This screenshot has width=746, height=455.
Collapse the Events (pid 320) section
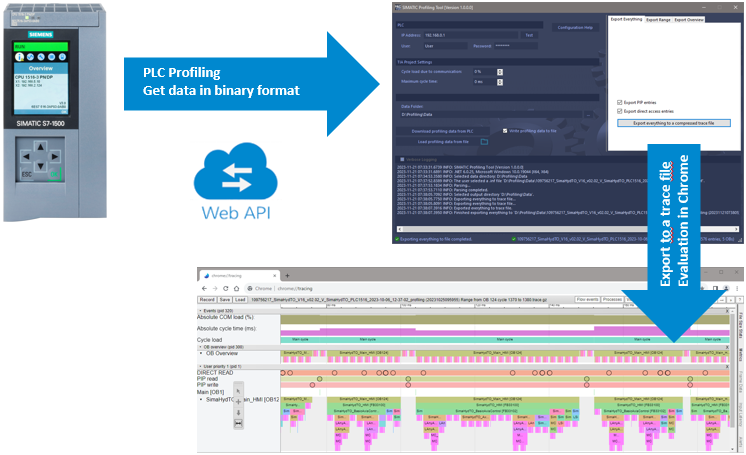(x=200, y=311)
